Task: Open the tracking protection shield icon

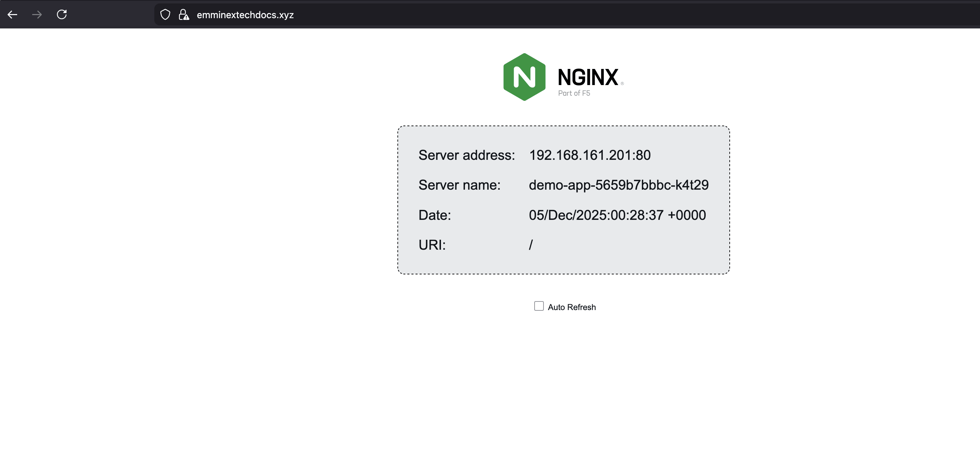Action: 165,15
